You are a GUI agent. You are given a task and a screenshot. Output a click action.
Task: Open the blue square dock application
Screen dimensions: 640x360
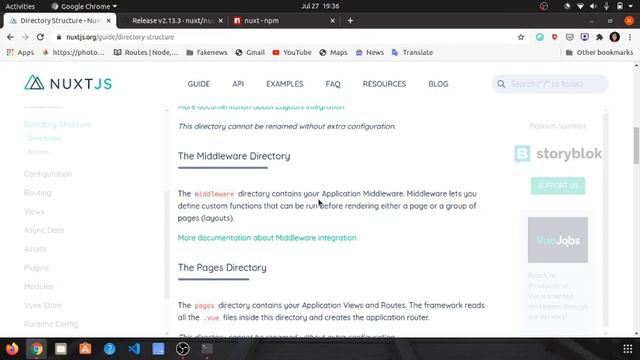click(x=158, y=349)
